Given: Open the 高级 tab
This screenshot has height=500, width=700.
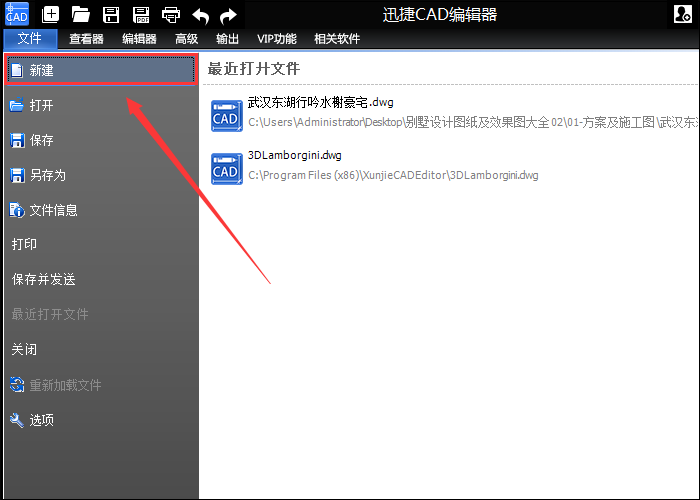Looking at the screenshot, I should (186, 39).
